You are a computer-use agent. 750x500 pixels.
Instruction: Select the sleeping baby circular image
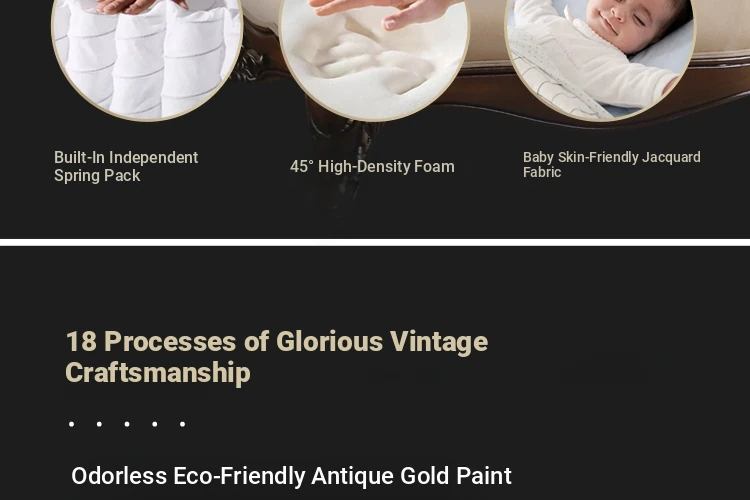tap(600, 59)
